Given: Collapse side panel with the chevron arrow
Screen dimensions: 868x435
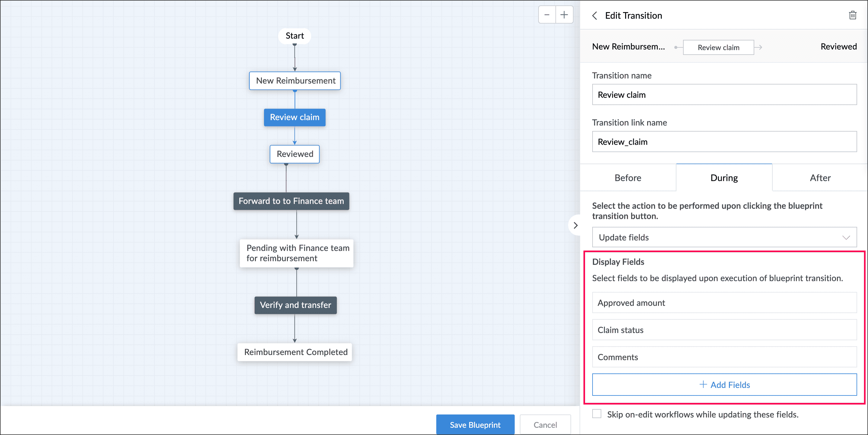Looking at the screenshot, I should tap(576, 225).
